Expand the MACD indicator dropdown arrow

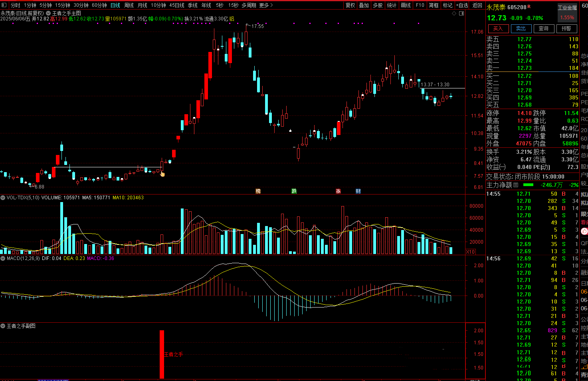coord(3,258)
